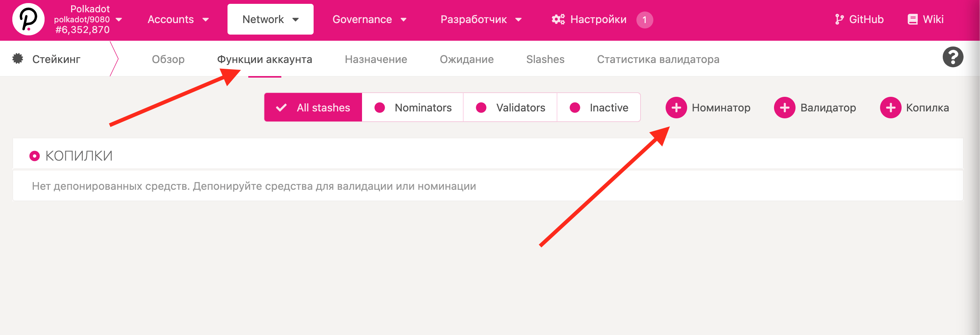980x335 pixels.
Task: Switch filter to Validators
Action: pos(510,108)
